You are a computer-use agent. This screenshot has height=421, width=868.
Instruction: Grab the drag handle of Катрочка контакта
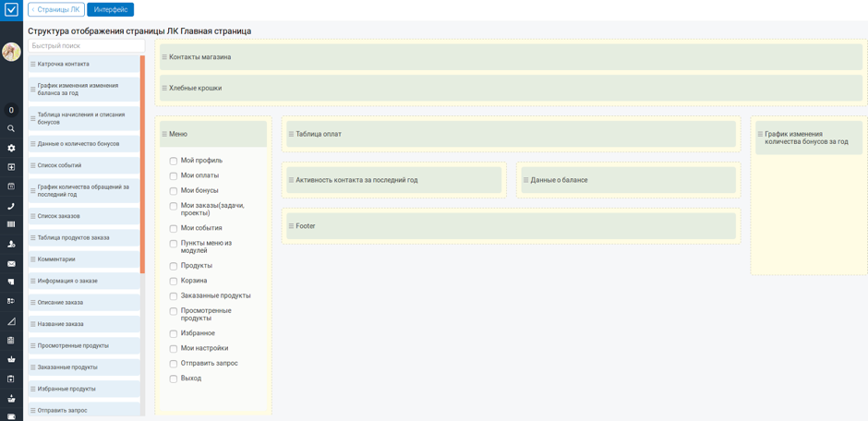click(33, 64)
